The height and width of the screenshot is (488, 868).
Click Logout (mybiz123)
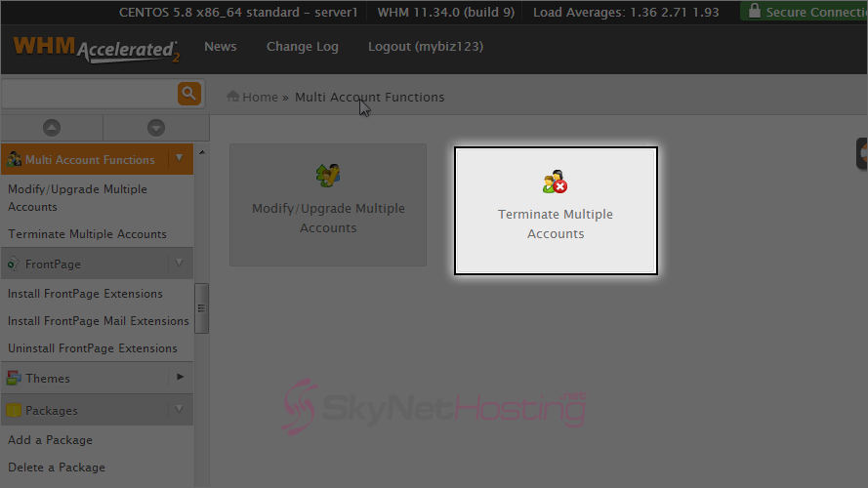[x=426, y=47]
